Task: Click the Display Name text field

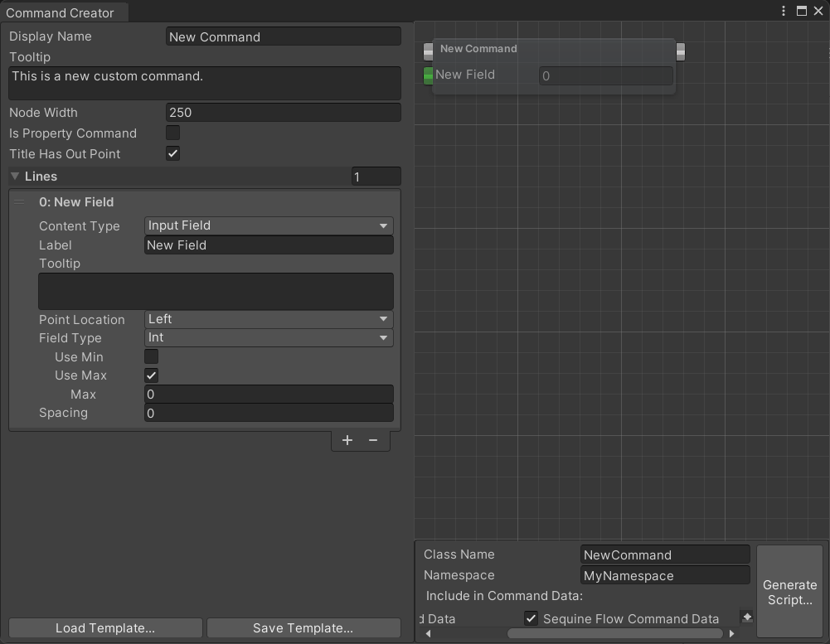Action: 283,36
